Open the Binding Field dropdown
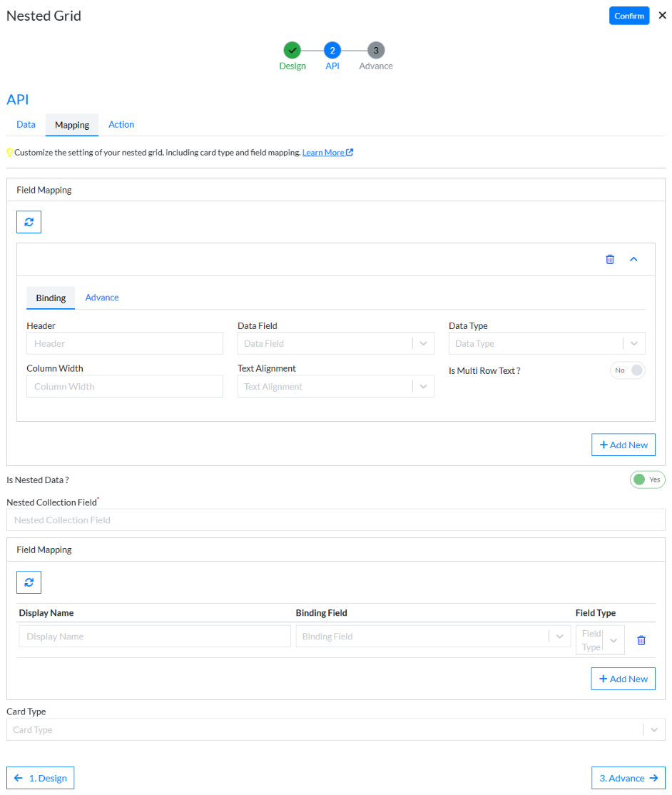 [x=559, y=636]
